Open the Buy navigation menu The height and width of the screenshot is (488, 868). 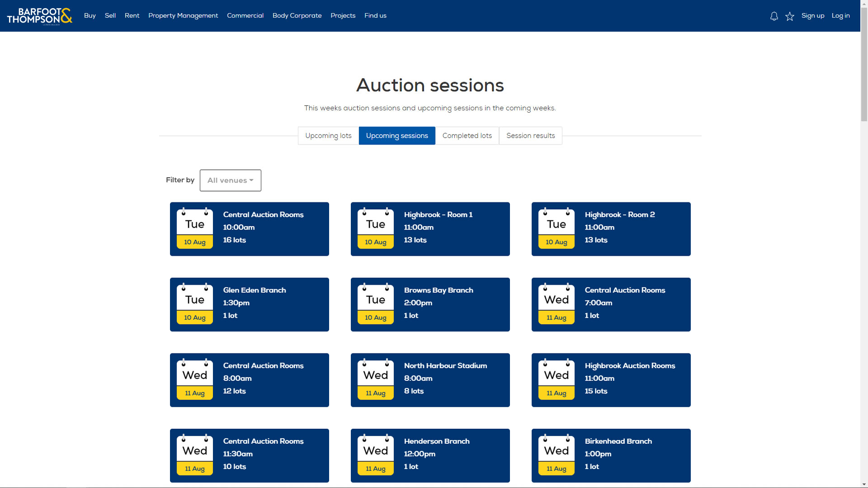click(90, 16)
